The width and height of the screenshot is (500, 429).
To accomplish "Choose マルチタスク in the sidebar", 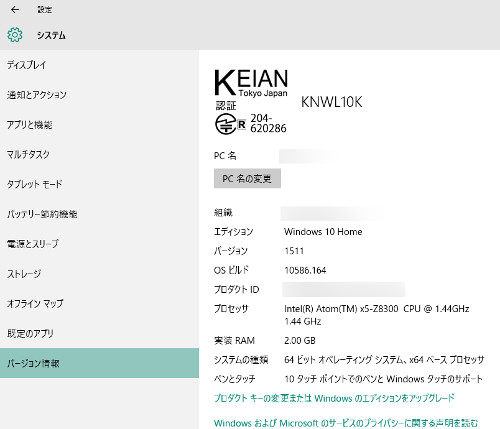I will [99, 154].
